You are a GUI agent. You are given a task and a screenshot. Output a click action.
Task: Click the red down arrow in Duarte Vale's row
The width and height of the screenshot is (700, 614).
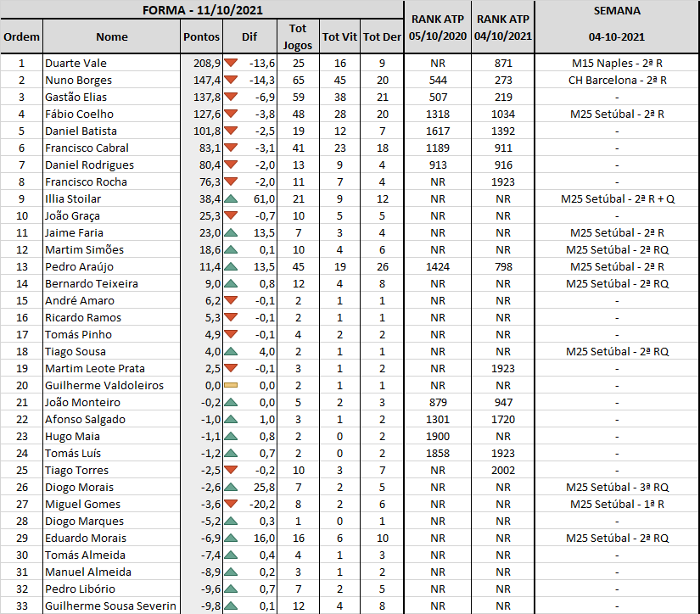(x=231, y=63)
